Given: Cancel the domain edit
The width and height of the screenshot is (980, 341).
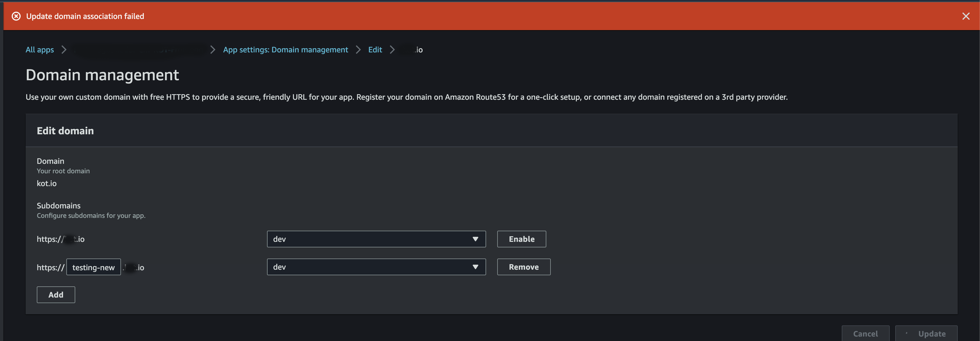Looking at the screenshot, I should tap(865, 333).
